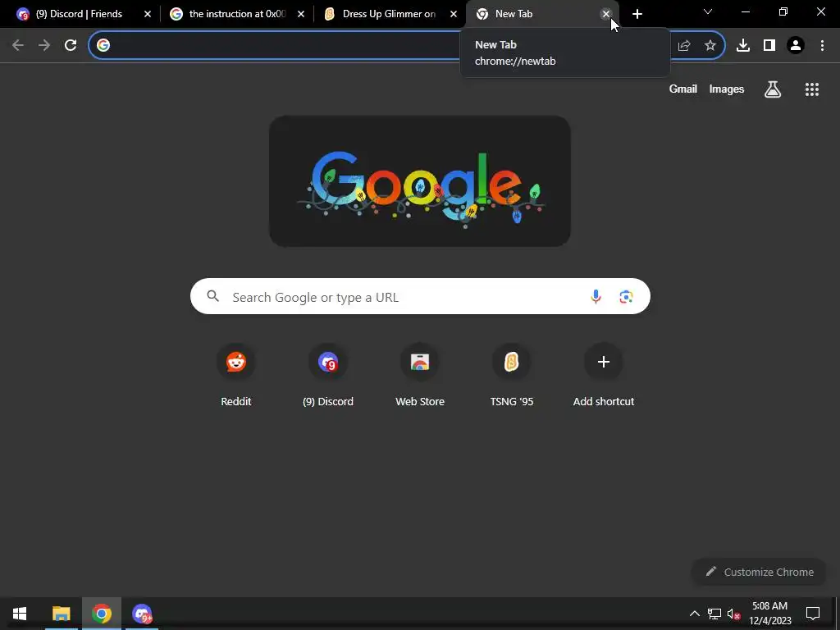Bookmark this tab with star icon
This screenshot has width=840, height=630.
(x=710, y=45)
